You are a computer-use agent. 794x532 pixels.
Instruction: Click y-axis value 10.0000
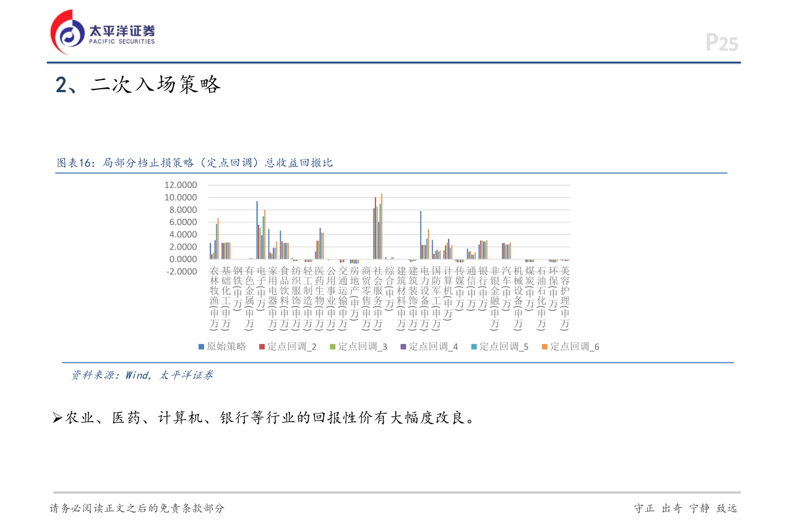click(181, 197)
